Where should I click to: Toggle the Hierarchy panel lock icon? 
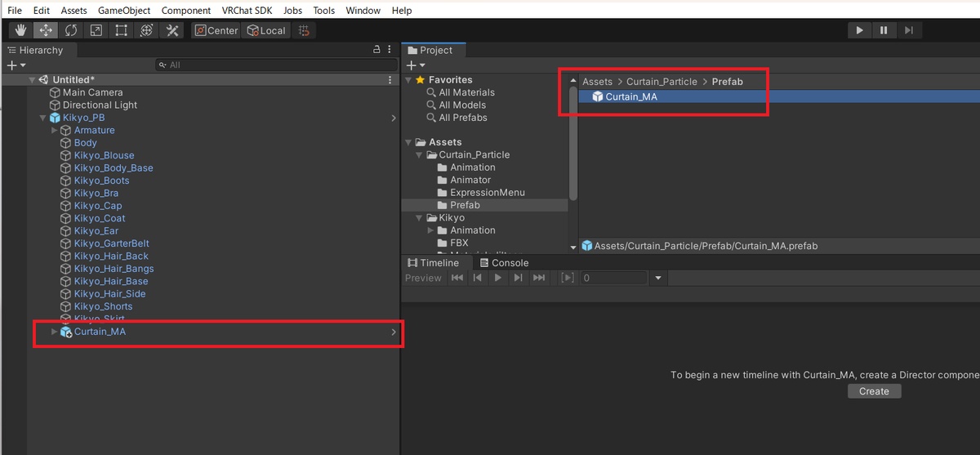tap(376, 50)
